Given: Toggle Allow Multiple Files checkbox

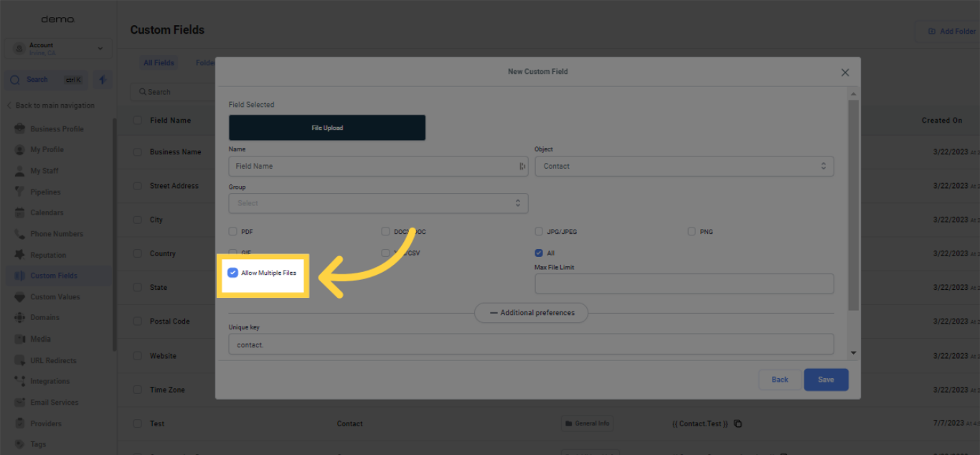Looking at the screenshot, I should 232,273.
